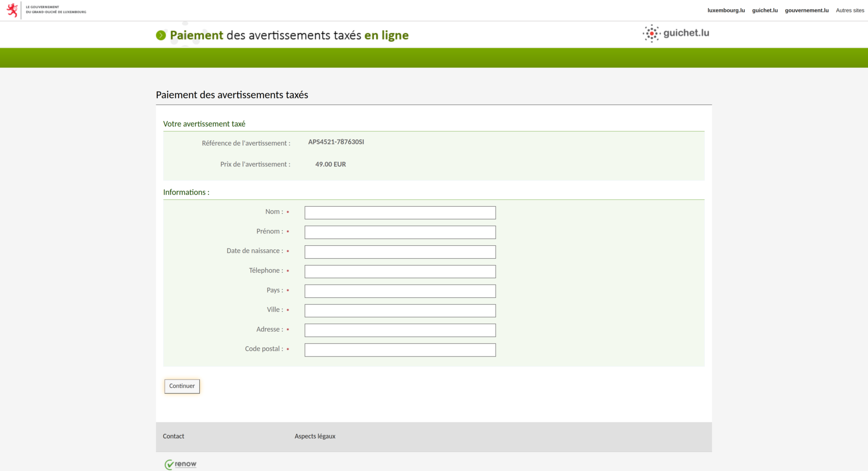Click the Paiement des avertissements taxés en ligne banner title
Image resolution: width=868 pixels, height=471 pixels.
click(x=289, y=35)
